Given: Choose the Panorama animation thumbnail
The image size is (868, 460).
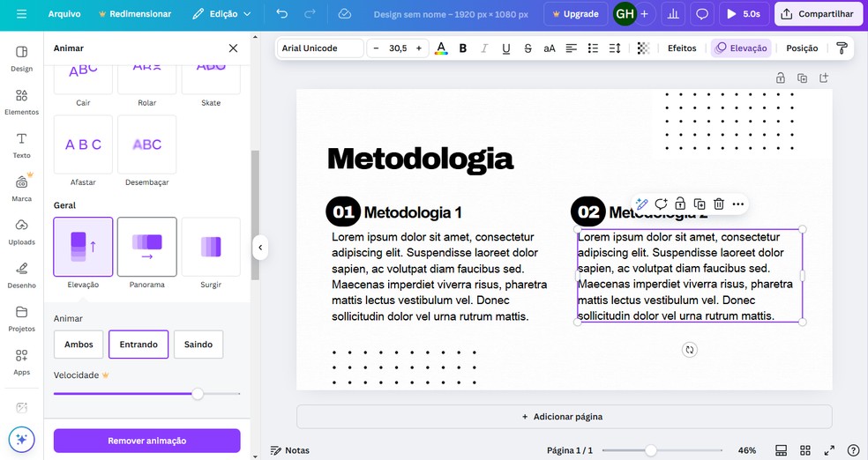Looking at the screenshot, I should point(147,247).
